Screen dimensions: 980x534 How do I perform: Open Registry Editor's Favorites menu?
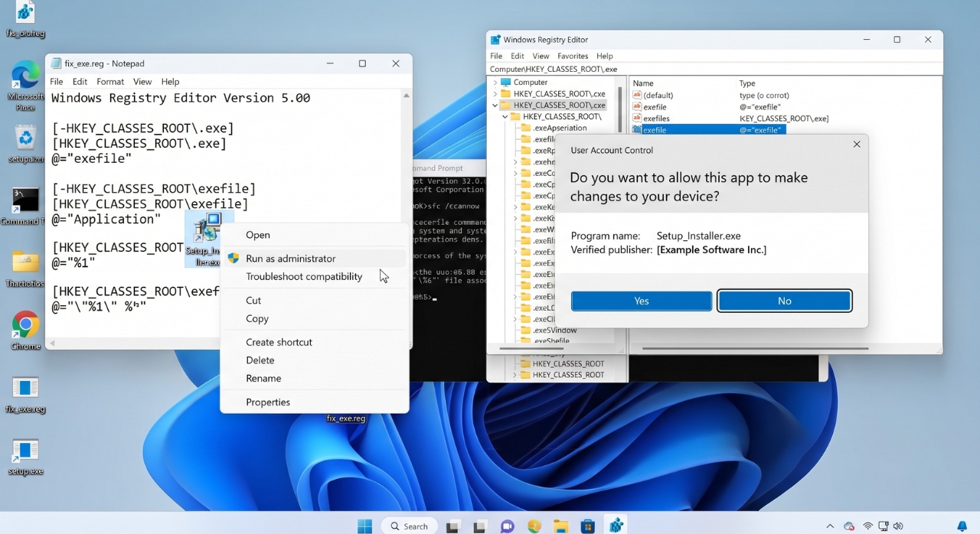[x=573, y=56]
